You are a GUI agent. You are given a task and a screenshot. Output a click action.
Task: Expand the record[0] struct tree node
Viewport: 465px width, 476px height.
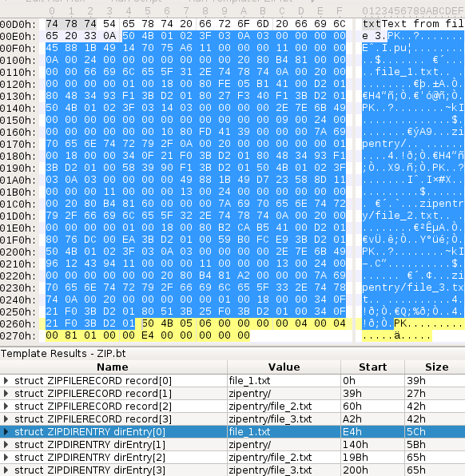(x=6, y=381)
